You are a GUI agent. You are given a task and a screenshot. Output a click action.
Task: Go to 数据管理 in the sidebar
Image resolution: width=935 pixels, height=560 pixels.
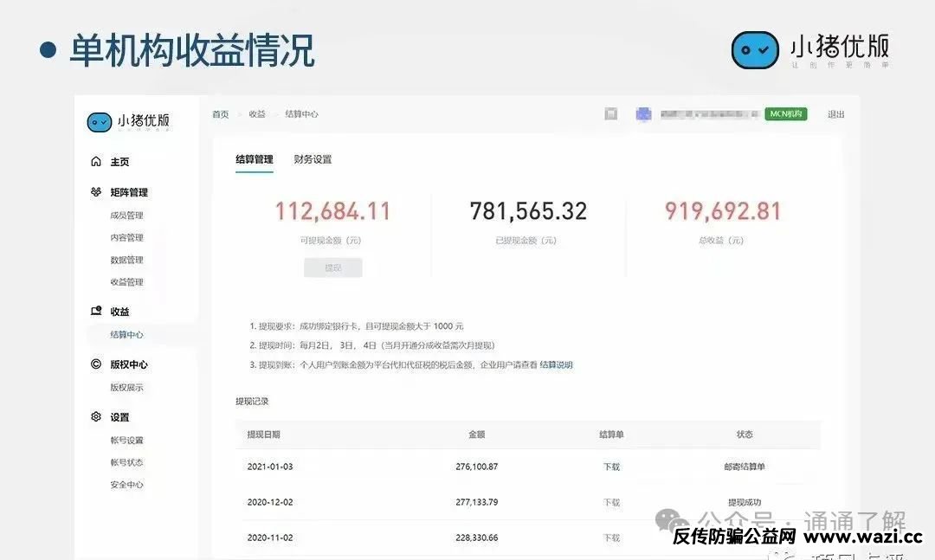(126, 260)
